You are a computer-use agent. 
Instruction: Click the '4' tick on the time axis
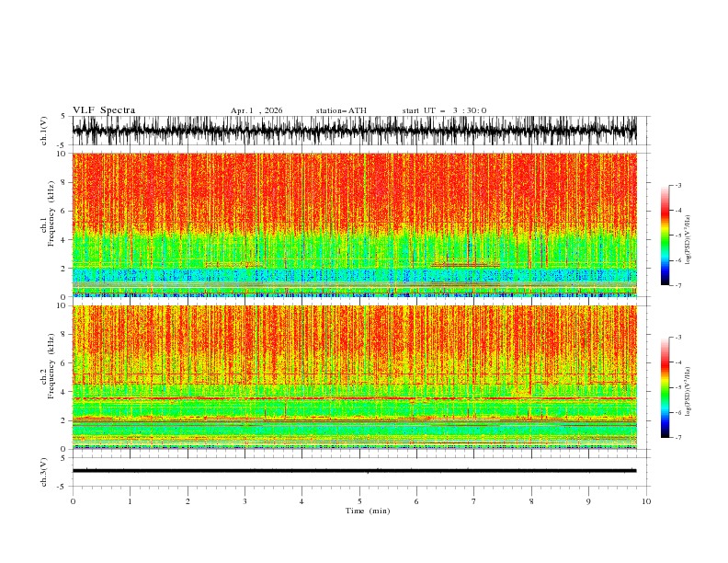[301, 501]
